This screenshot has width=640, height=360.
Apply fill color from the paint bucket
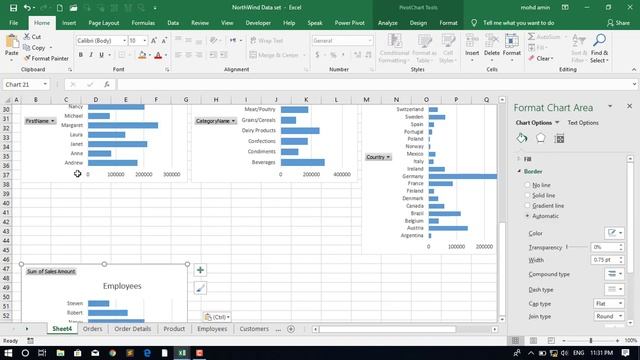tap(142, 55)
